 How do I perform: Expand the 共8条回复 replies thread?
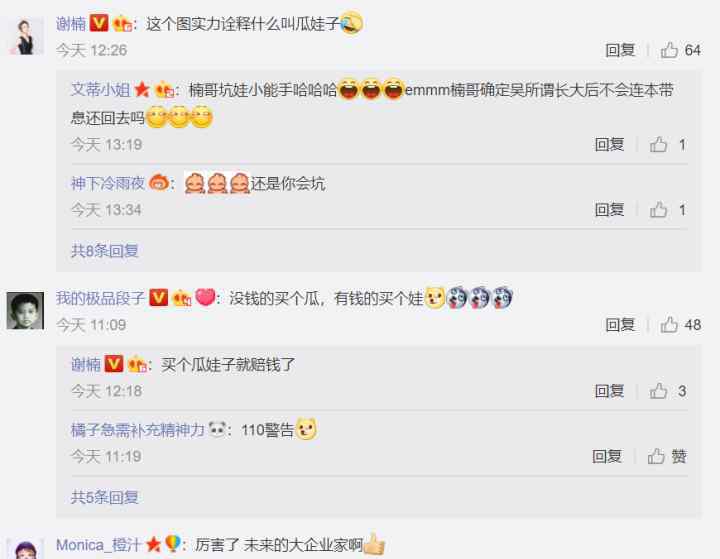coord(105,251)
